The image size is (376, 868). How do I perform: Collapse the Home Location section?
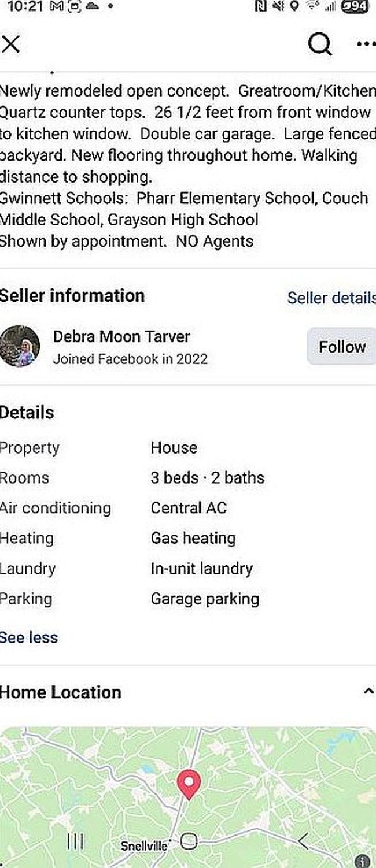coord(368,691)
